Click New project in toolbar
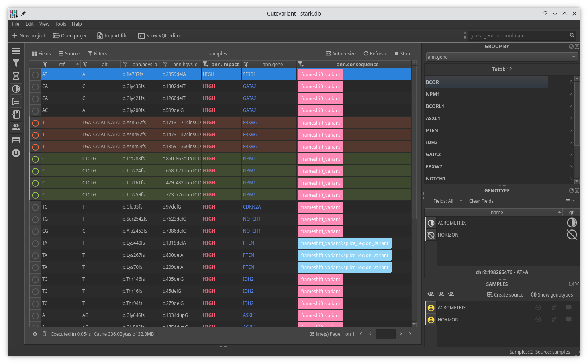Viewport: 588px width, 364px height. coord(29,35)
